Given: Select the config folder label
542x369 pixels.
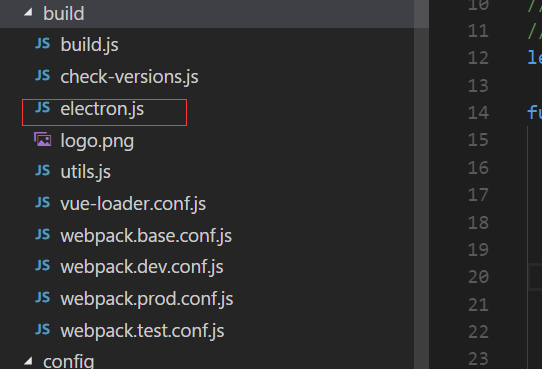Looking at the screenshot, I should click(68, 361).
